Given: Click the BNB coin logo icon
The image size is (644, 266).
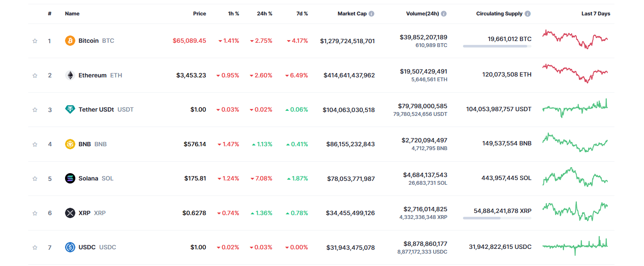Looking at the screenshot, I should (x=70, y=144).
